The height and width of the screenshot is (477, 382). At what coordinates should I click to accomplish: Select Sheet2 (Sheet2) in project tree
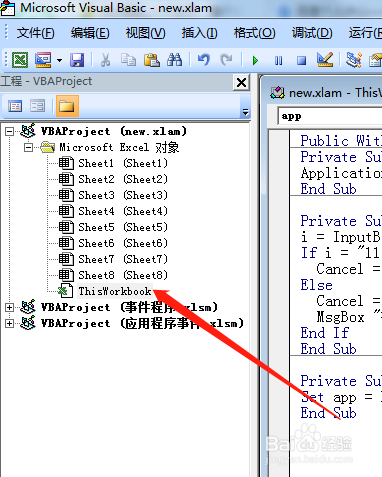123,179
